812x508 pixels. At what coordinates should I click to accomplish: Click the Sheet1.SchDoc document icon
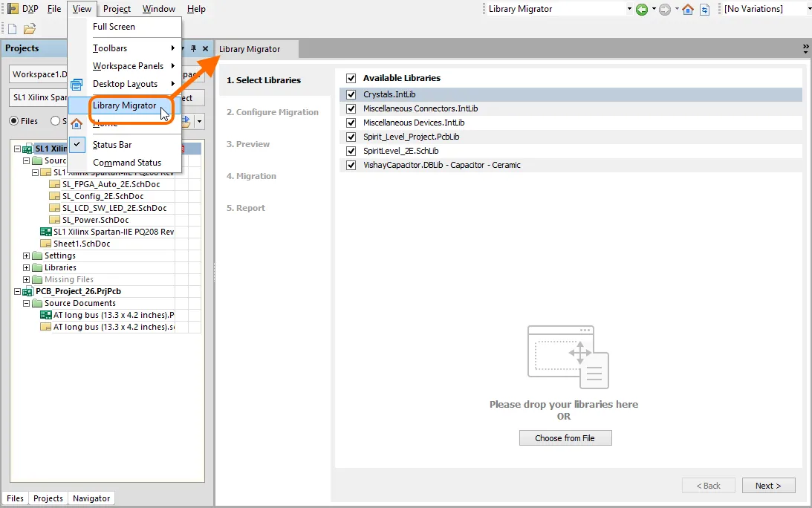pos(45,244)
